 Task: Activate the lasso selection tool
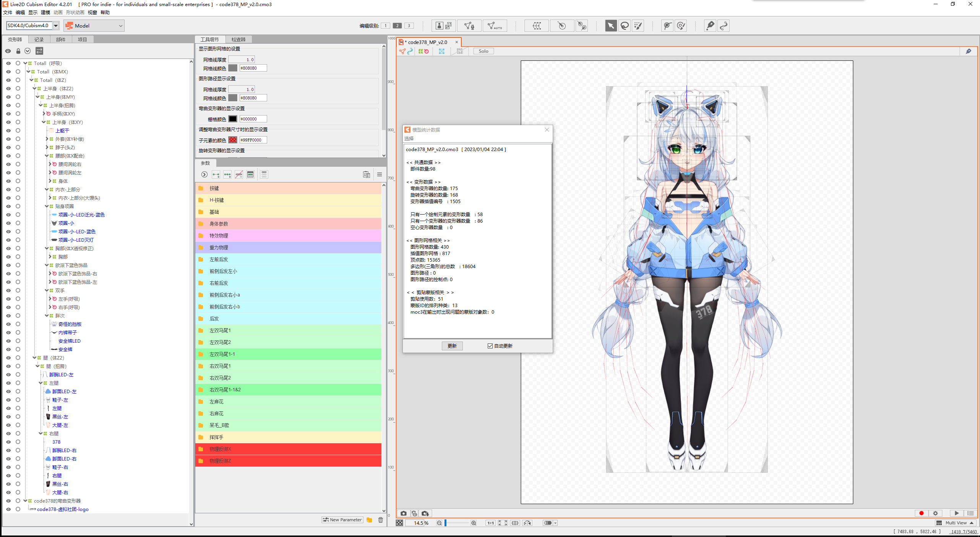625,26
